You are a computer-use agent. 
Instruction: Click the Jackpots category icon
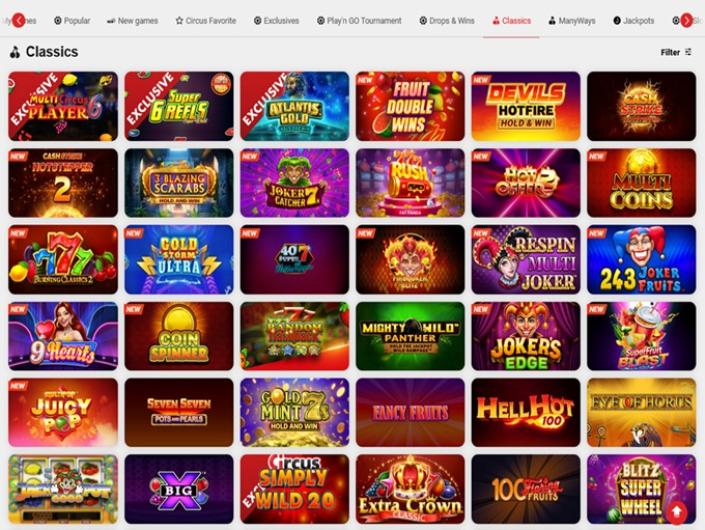click(x=617, y=21)
